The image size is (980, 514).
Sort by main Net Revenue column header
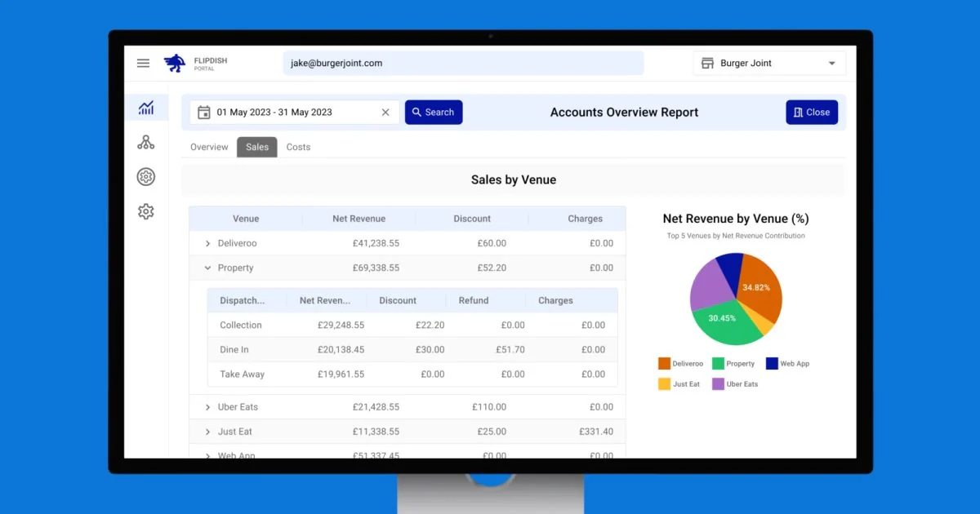359,219
